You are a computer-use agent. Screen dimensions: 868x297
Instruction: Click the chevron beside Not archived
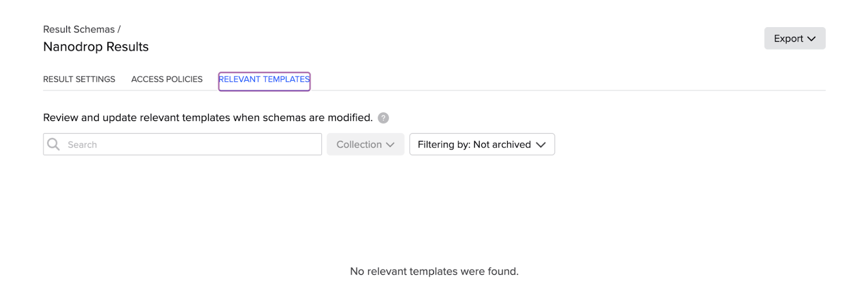pyautogui.click(x=541, y=145)
